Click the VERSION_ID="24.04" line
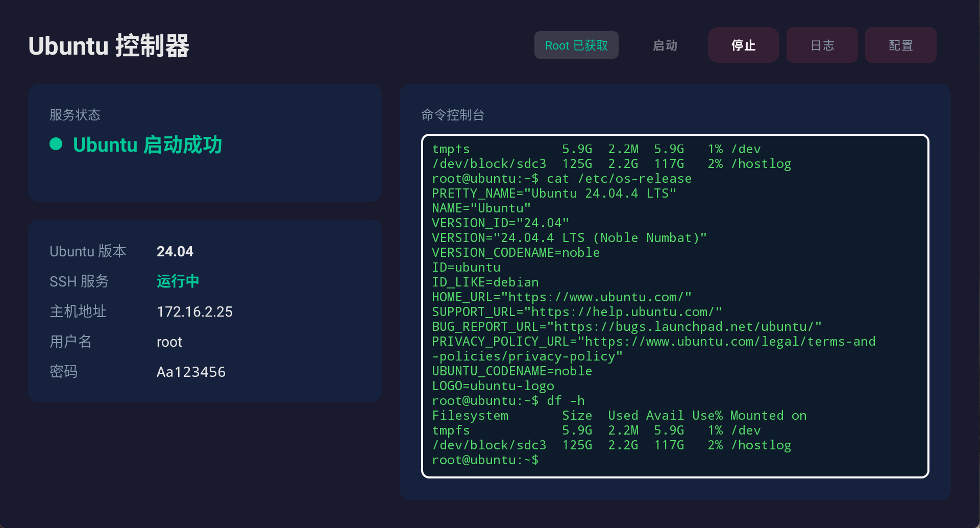This screenshot has width=980, height=528. tap(501, 223)
